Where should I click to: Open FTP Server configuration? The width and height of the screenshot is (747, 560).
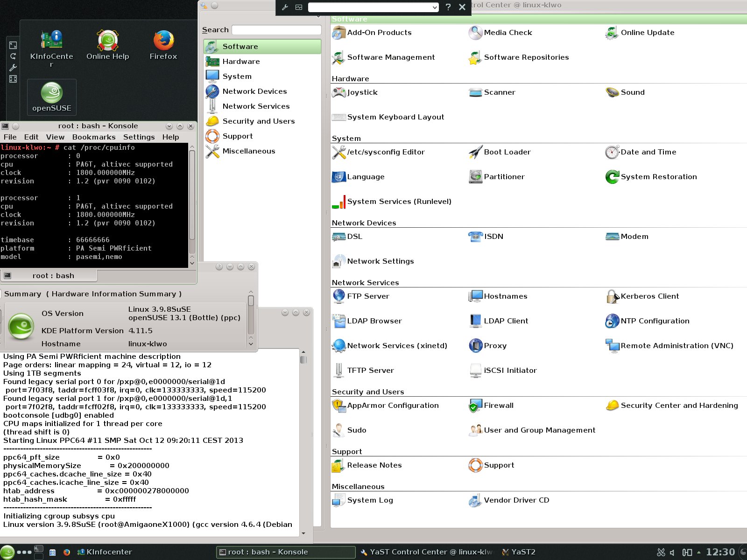[x=360, y=296]
